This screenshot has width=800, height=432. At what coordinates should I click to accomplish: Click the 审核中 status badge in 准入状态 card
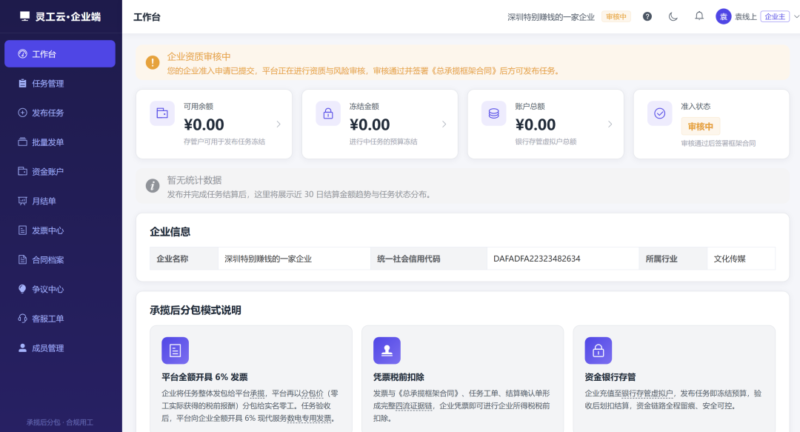point(700,126)
